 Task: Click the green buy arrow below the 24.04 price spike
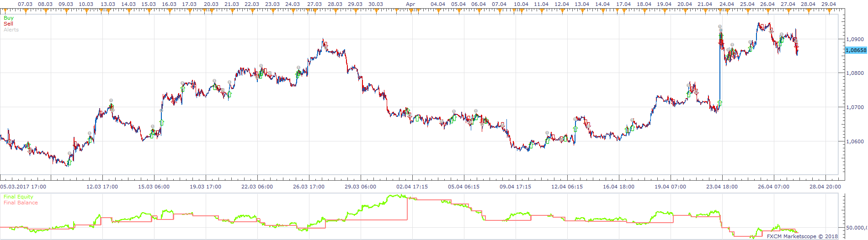pyautogui.click(x=720, y=103)
